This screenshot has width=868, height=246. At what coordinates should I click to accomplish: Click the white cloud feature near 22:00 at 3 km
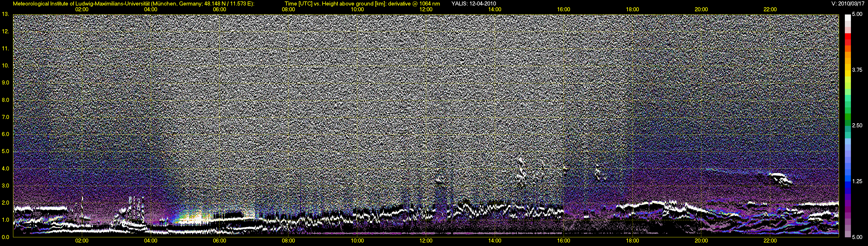click(780, 179)
